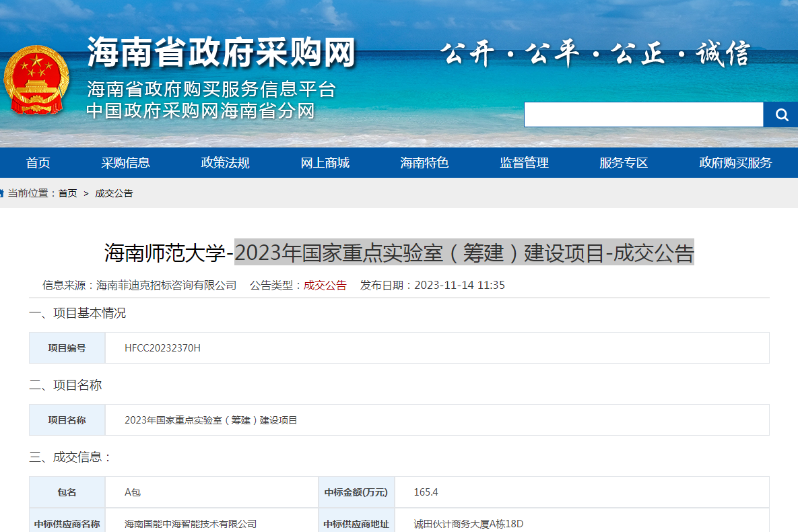
Task: Open the 监督管理 navigation menu
Action: coord(524,163)
